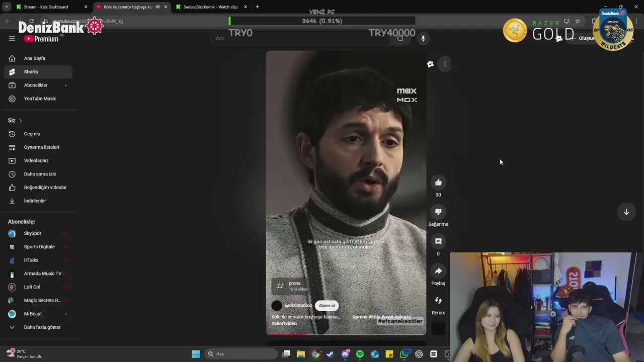Remix this Short
This screenshot has height=362, width=644.
pos(438,300)
